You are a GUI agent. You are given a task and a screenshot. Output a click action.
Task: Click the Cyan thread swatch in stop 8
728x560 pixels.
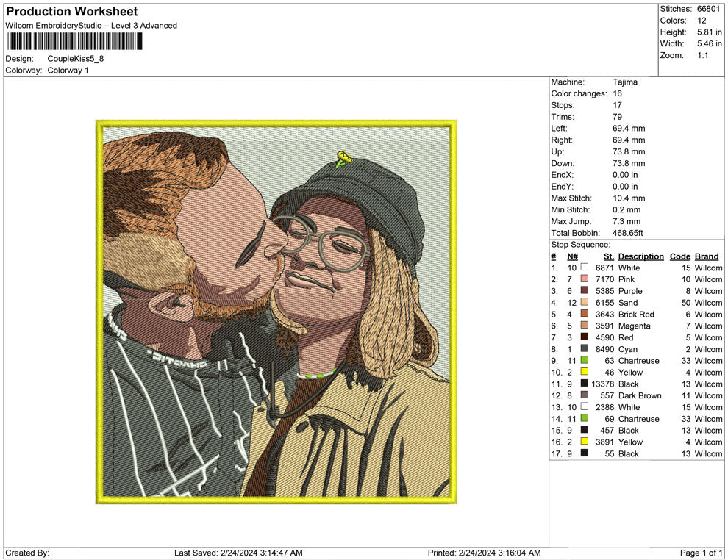click(585, 349)
